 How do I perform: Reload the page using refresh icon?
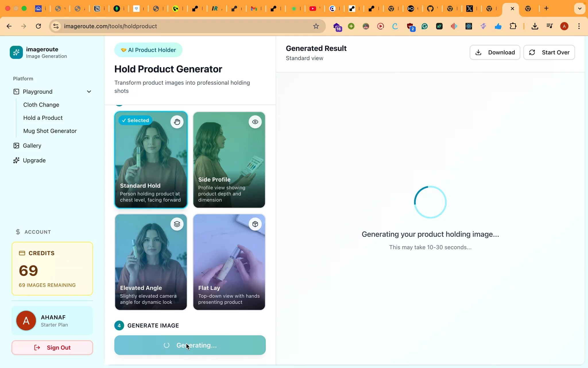(x=38, y=26)
